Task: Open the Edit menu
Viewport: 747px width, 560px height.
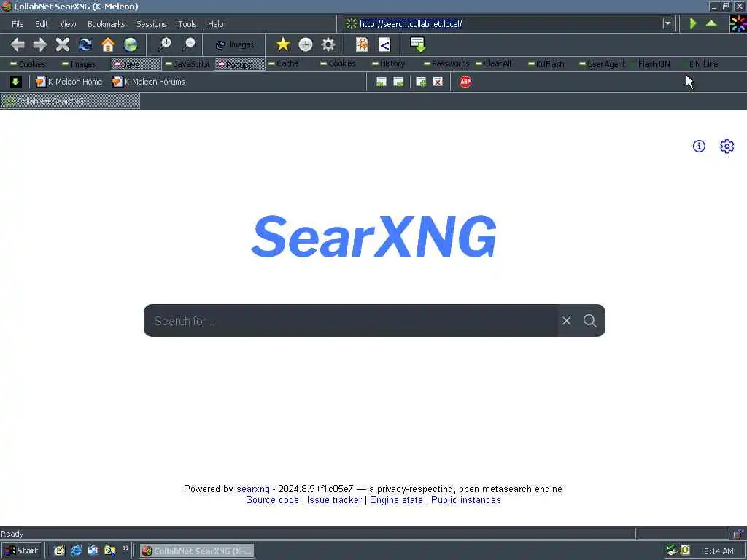Action: point(42,24)
